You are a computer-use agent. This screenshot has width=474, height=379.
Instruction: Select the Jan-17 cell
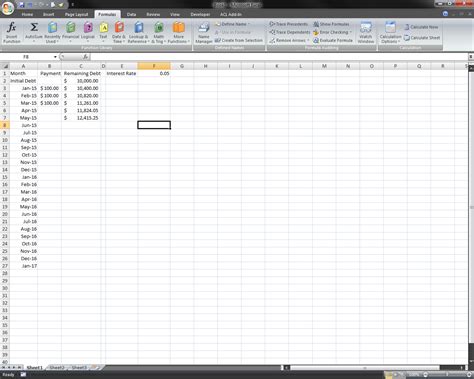coord(23,266)
